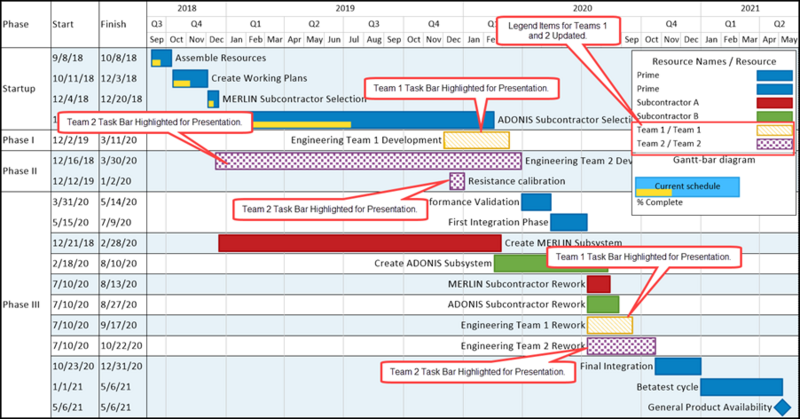The height and width of the screenshot is (419, 800).
Task: Select Engineering Team 2 Development dotted bar
Action: tap(368, 161)
